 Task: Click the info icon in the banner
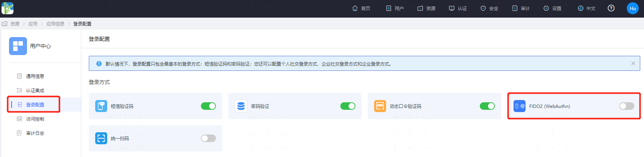click(99, 64)
